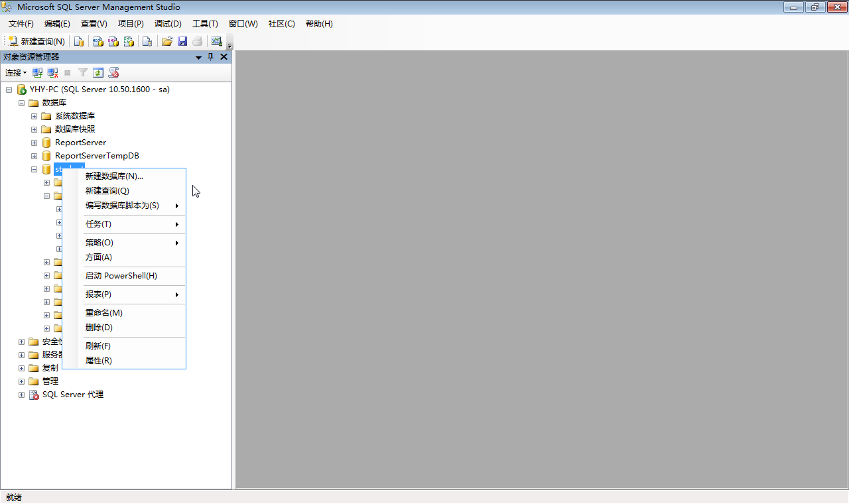Viewport: 849px width, 504px height.
Task: Toggle the auto-hide pin on 对象资源管理器
Action: [211, 57]
